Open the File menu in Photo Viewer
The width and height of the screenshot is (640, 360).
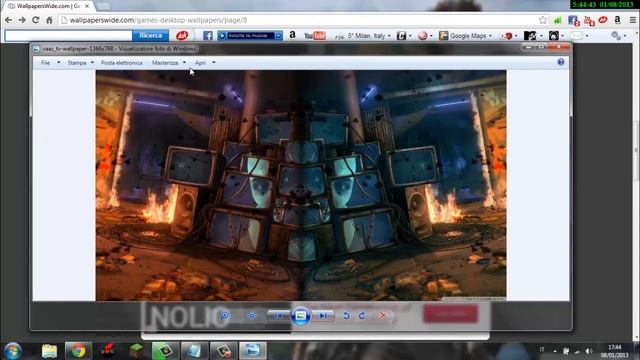(45, 62)
